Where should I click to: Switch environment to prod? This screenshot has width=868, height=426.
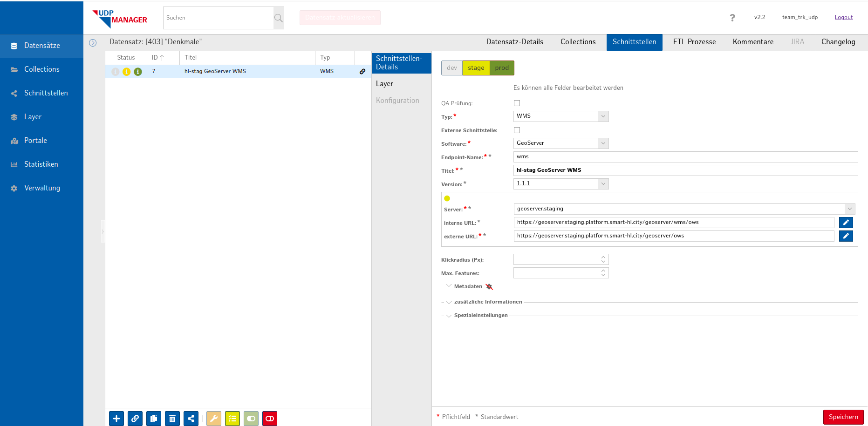502,68
